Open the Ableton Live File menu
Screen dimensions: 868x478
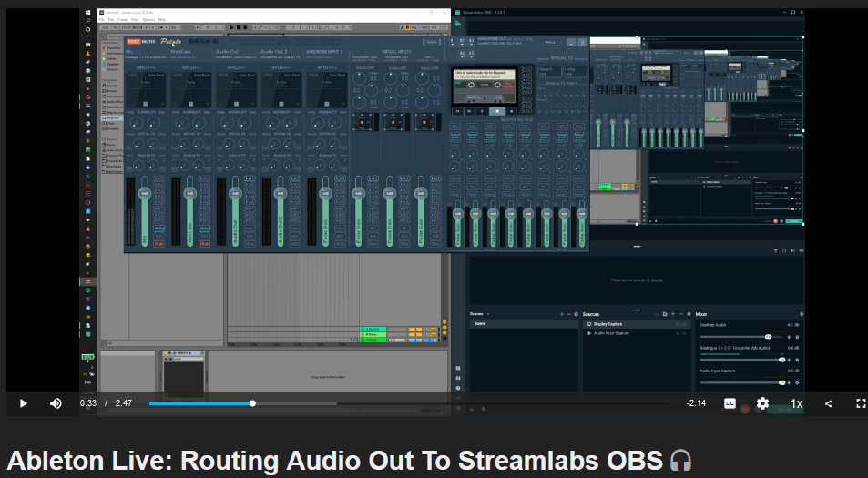coord(101,19)
